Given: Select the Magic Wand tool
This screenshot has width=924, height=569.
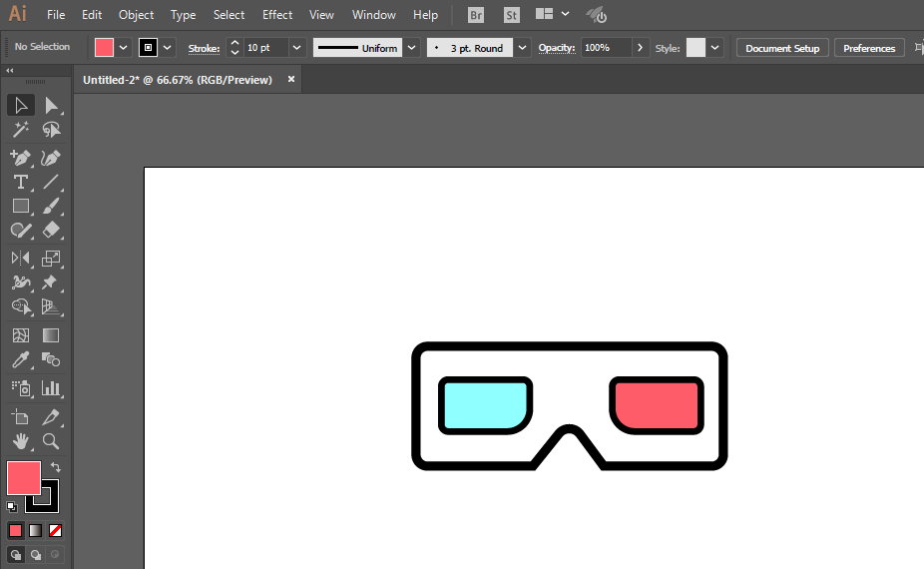Looking at the screenshot, I should [x=20, y=131].
